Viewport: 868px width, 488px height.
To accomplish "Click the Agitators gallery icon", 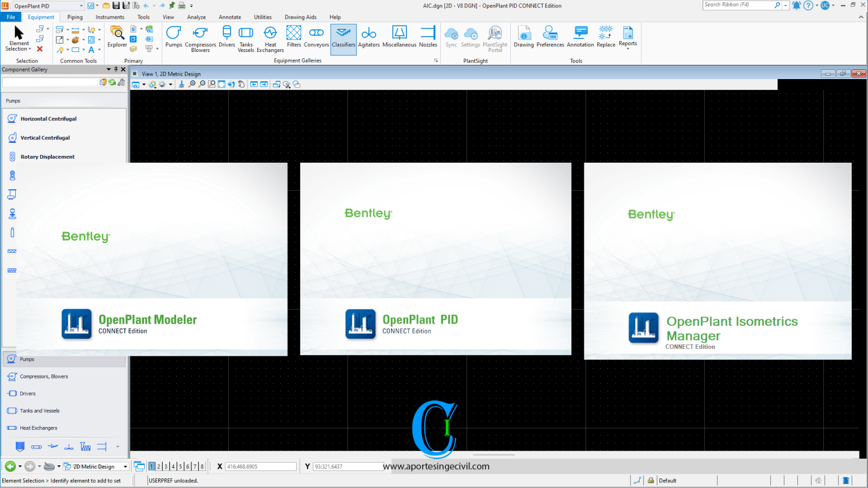I will (x=368, y=37).
